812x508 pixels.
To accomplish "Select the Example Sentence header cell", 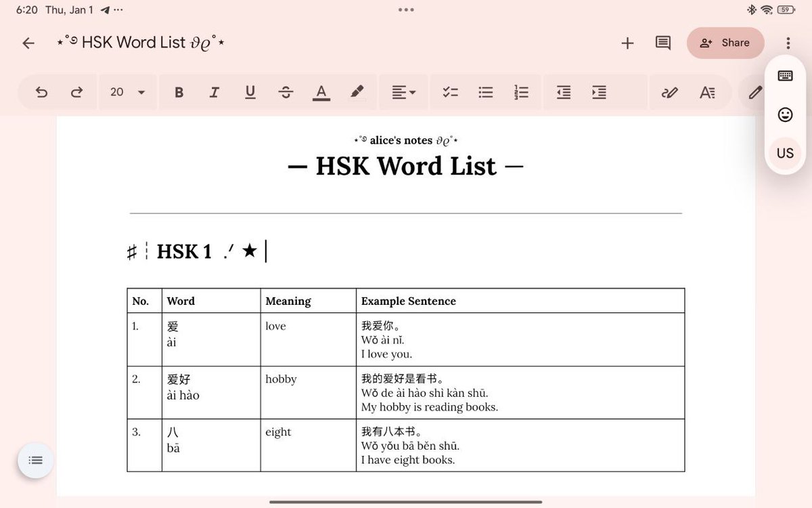I will [x=520, y=301].
